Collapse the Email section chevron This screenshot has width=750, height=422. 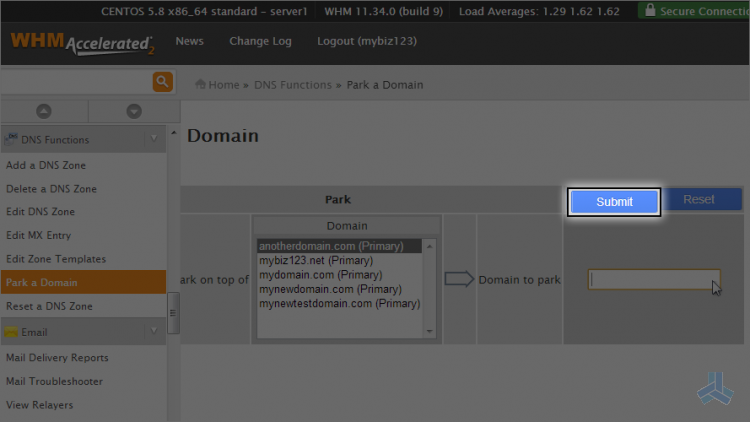tap(154, 331)
